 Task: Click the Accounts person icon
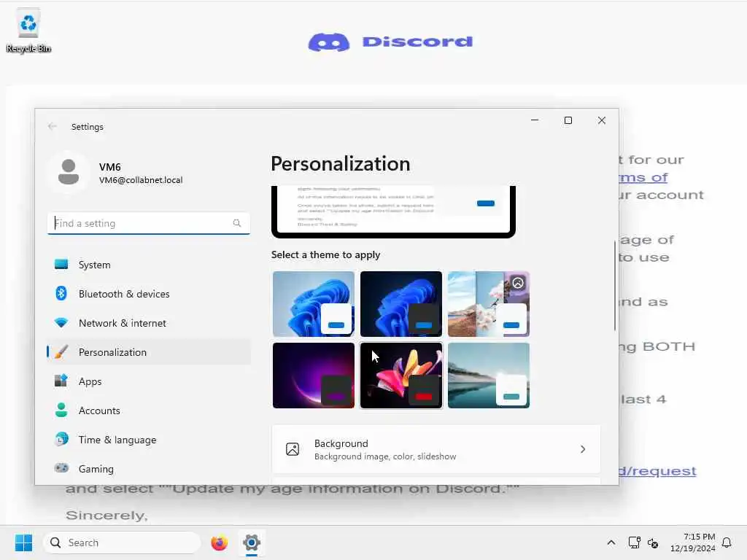click(61, 410)
